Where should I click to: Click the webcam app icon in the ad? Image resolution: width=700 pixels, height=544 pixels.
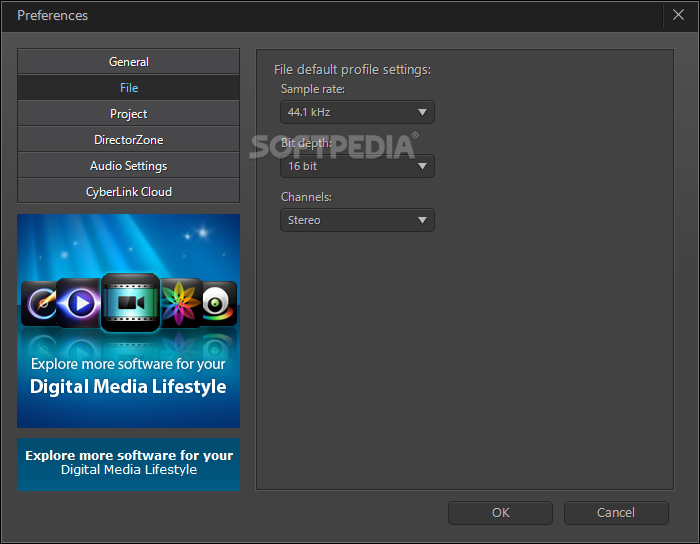pyautogui.click(x=218, y=303)
